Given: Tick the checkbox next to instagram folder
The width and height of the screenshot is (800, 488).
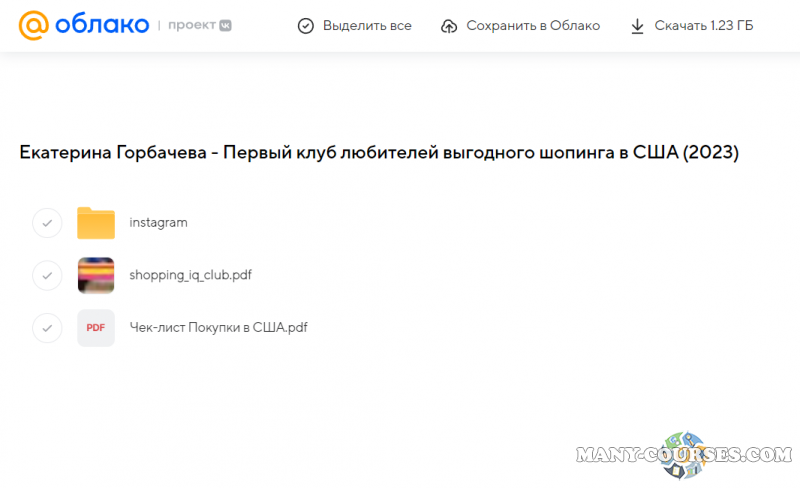Looking at the screenshot, I should click(47, 223).
